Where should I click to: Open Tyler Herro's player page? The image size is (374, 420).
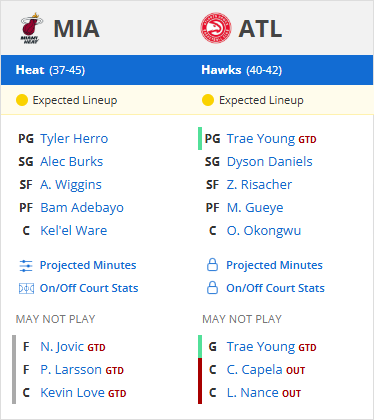coord(74,139)
